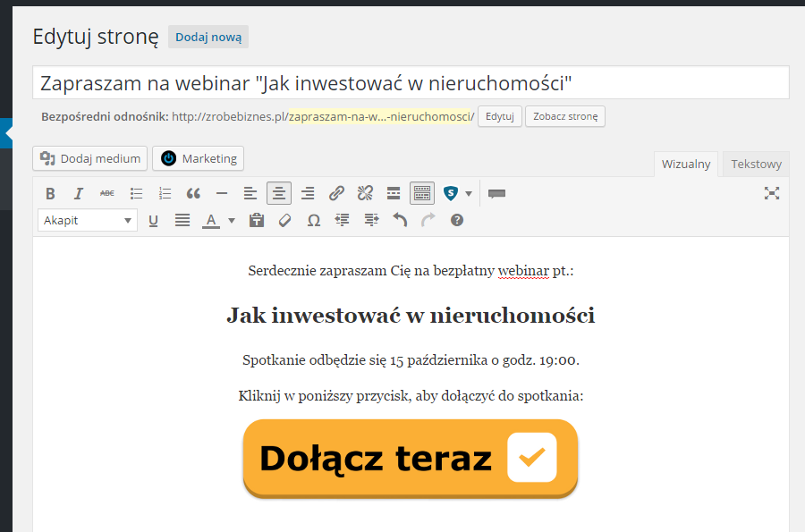Toggle center alignment
Viewport: 805px width, 532px height.
coord(279,193)
